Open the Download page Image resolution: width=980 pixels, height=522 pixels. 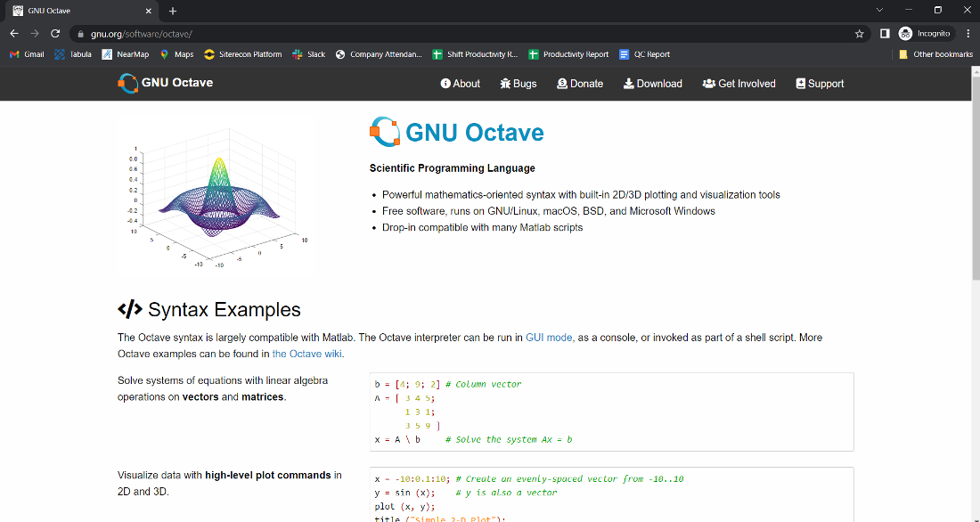coord(652,84)
